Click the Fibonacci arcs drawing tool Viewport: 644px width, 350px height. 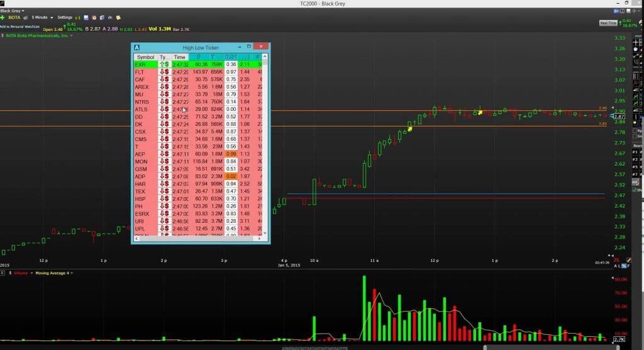(x=636, y=62)
